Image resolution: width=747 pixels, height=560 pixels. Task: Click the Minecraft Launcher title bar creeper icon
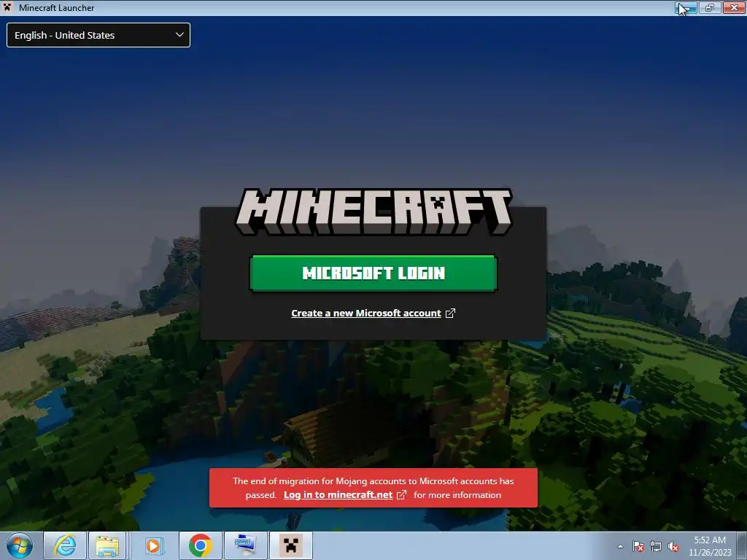click(x=7, y=7)
